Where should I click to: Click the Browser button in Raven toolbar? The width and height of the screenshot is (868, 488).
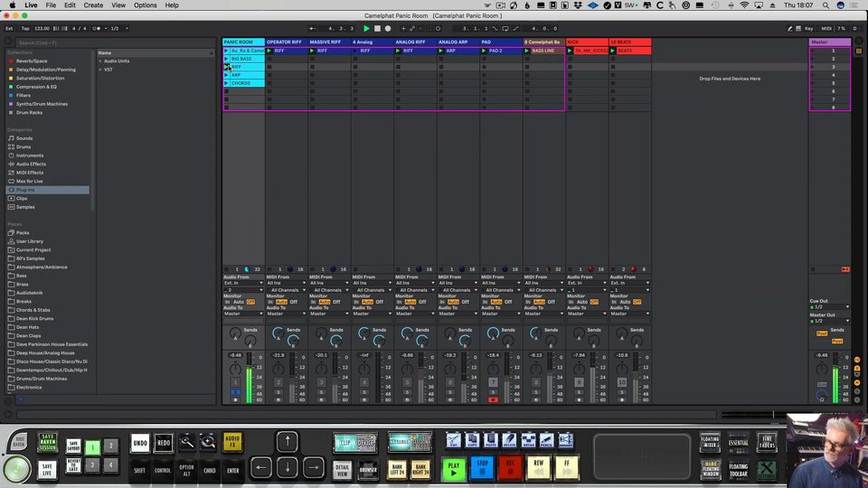[368, 470]
